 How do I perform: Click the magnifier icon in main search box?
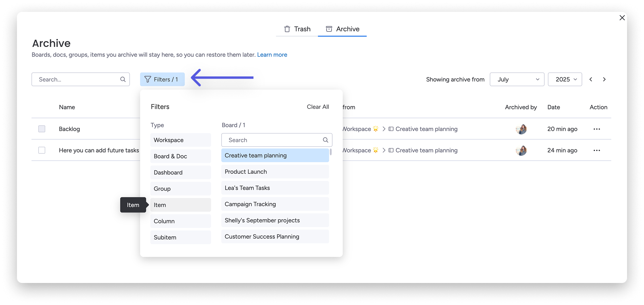coord(123,79)
